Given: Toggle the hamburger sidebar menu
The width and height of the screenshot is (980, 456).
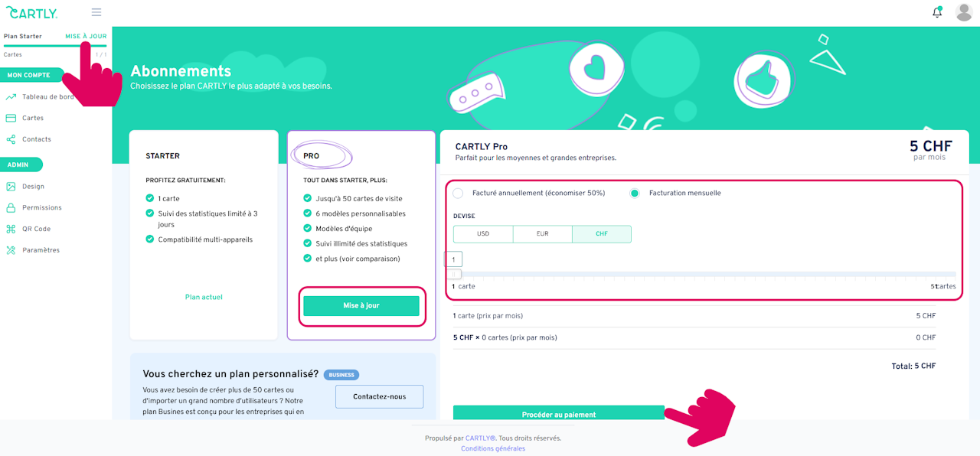Looking at the screenshot, I should click(96, 12).
